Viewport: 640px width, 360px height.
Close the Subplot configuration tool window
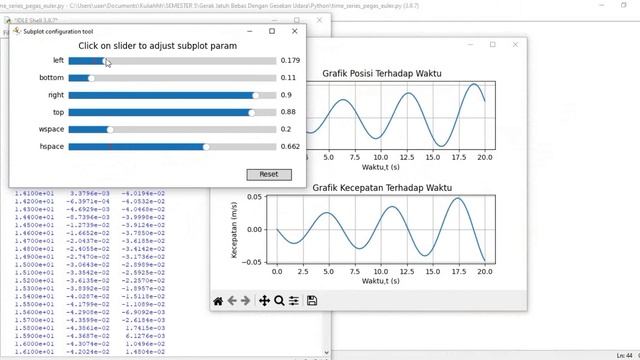tap(295, 31)
